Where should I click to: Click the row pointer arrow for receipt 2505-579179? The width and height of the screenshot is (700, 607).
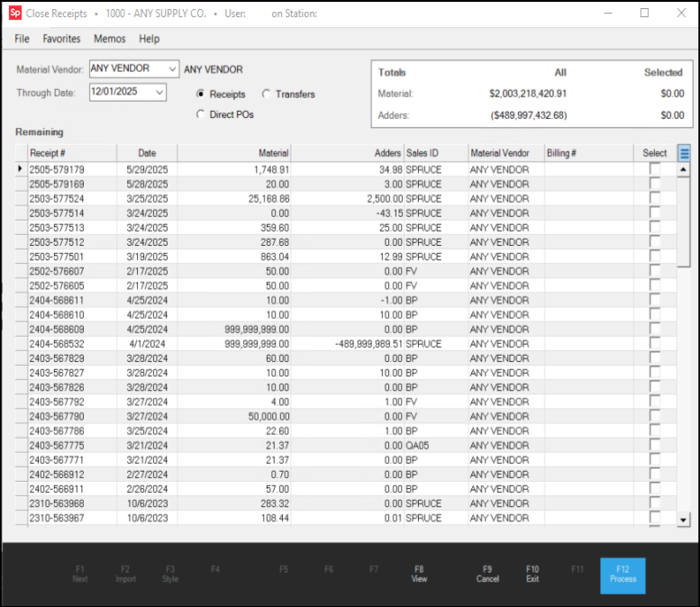coord(20,168)
